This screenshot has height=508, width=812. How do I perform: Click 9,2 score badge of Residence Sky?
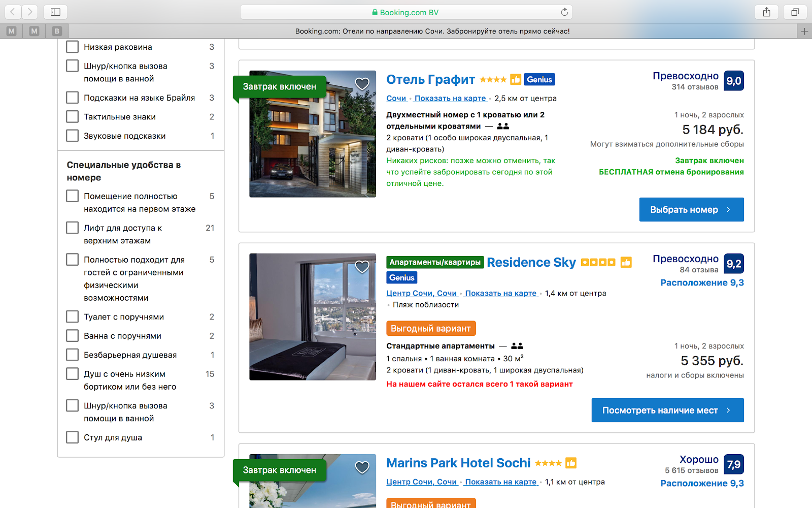(x=734, y=264)
